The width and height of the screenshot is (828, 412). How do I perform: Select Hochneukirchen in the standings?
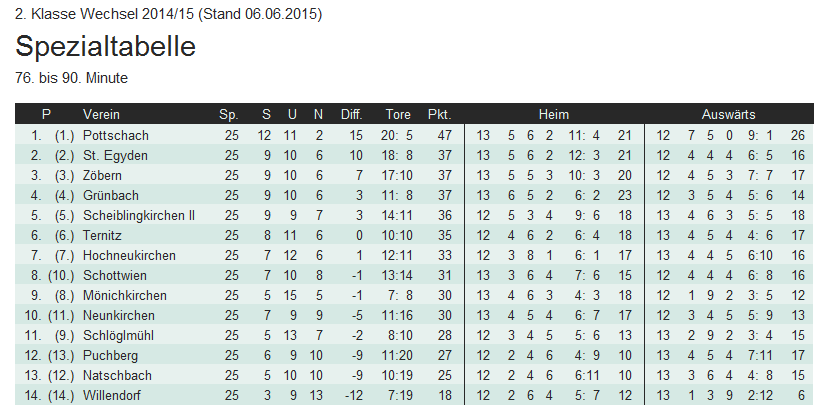click(128, 255)
